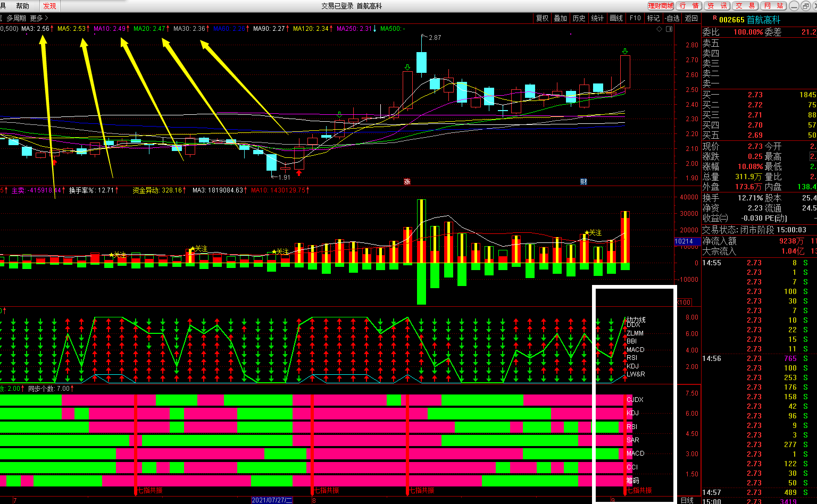Open the 帮助 help menu
The image size is (817, 504).
(23, 6)
